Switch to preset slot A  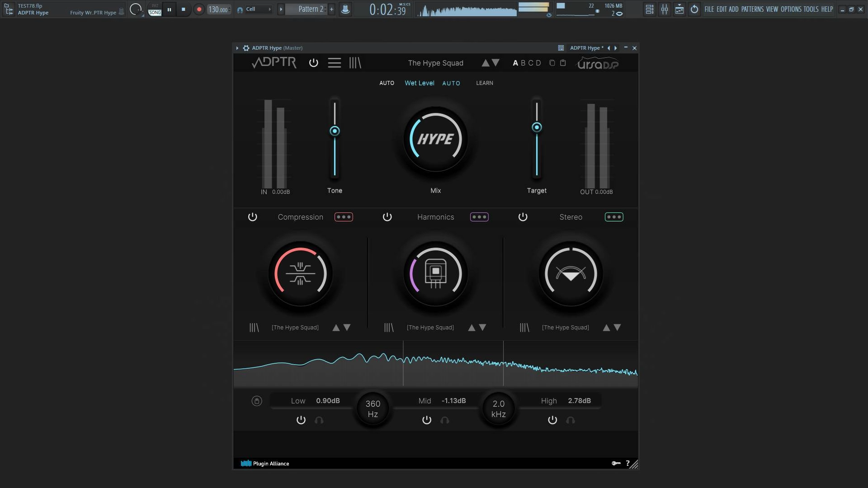[515, 63]
